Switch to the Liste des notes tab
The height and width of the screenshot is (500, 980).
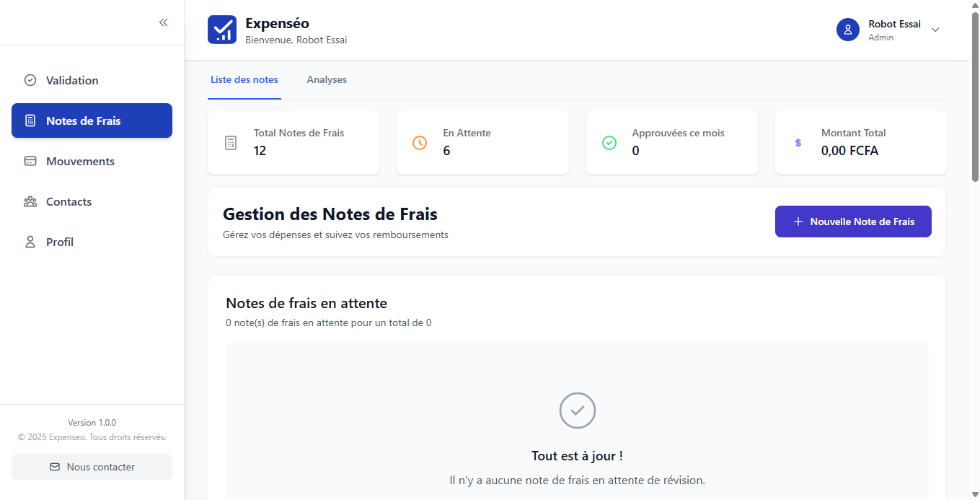(244, 80)
